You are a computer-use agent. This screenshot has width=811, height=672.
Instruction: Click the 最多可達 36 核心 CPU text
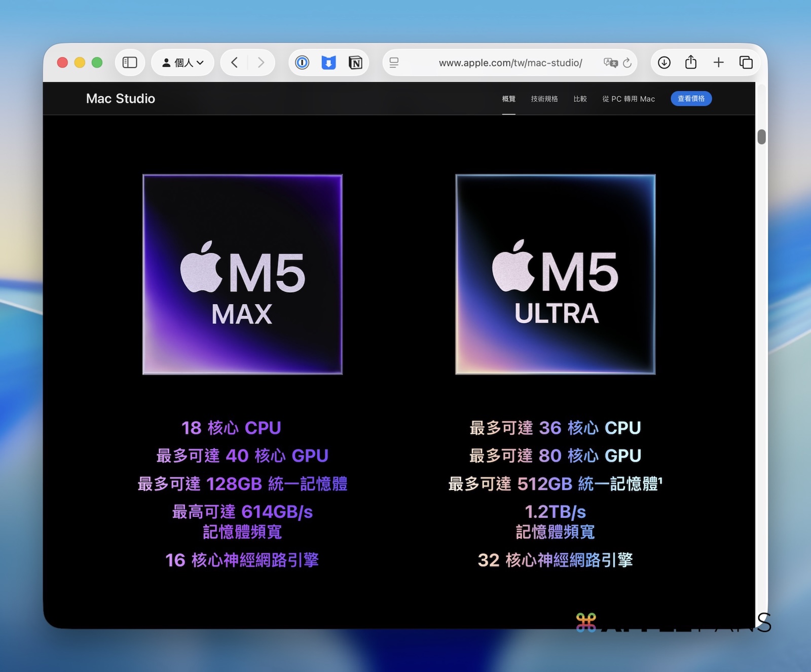pos(556,428)
